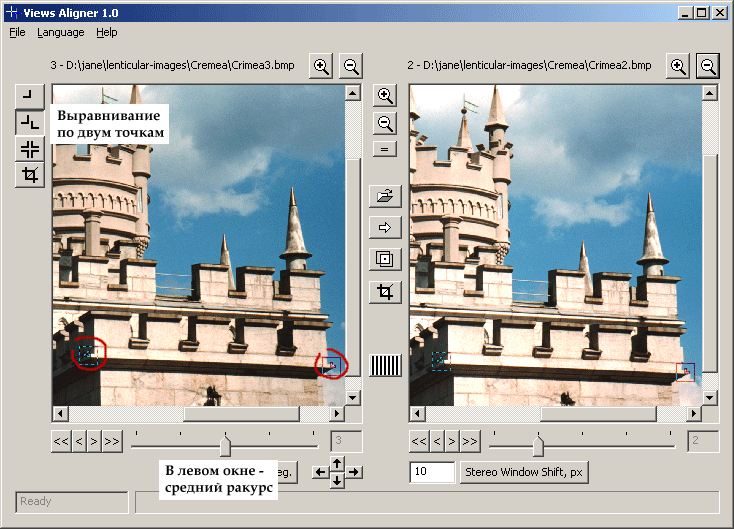Image resolution: width=734 pixels, height=529 pixels.
Task: Zoom out on the left Crimea3.bmp view
Action: click(351, 66)
